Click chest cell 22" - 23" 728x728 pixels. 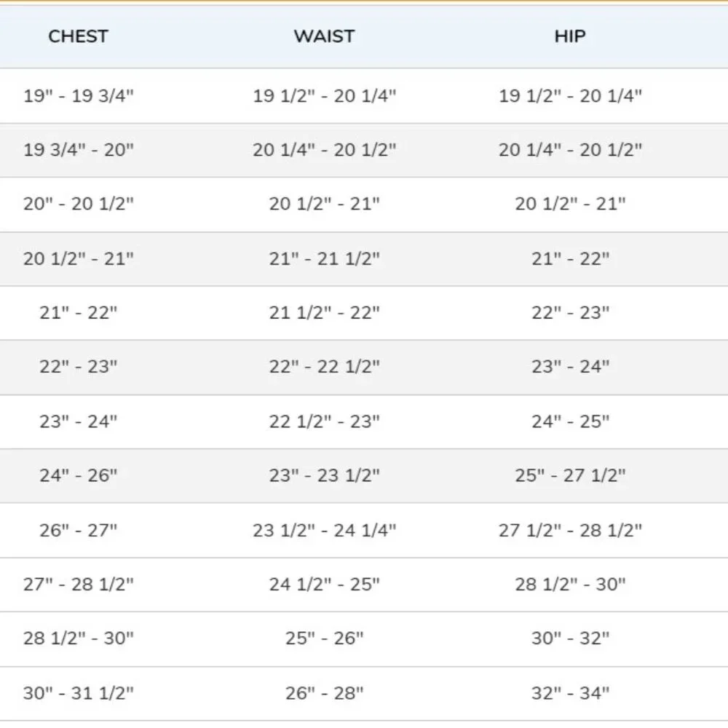point(79,367)
